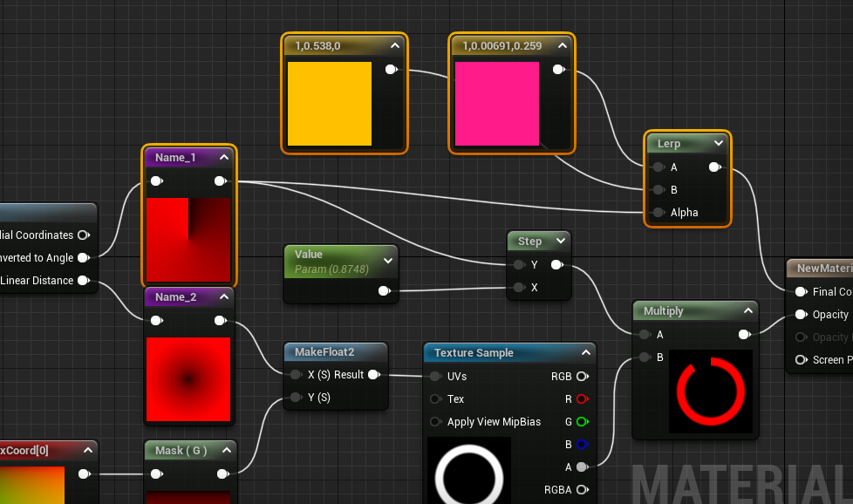The image size is (853, 504).
Task: Click the MakeFloat2 Y (S) input pin
Action: click(x=296, y=398)
